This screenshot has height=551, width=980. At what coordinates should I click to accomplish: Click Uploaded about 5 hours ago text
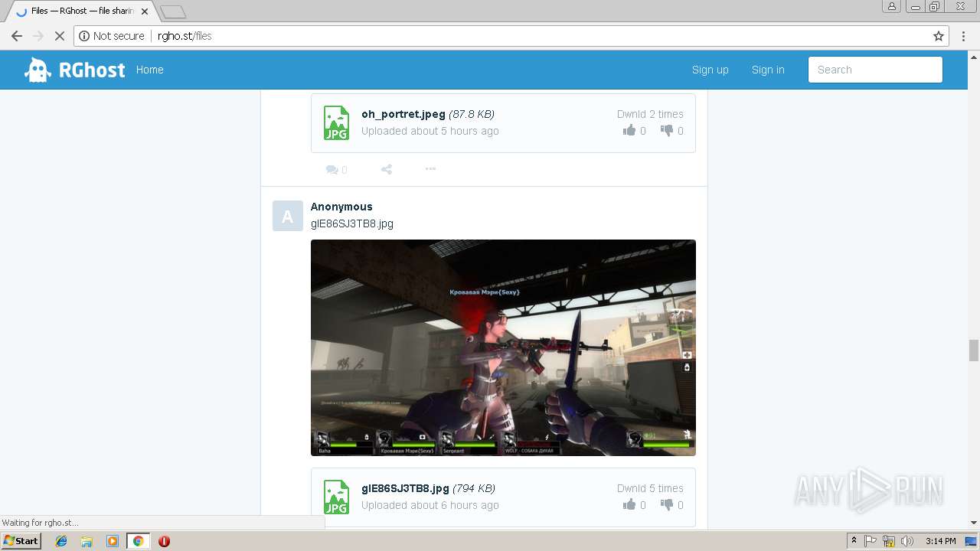tap(430, 131)
